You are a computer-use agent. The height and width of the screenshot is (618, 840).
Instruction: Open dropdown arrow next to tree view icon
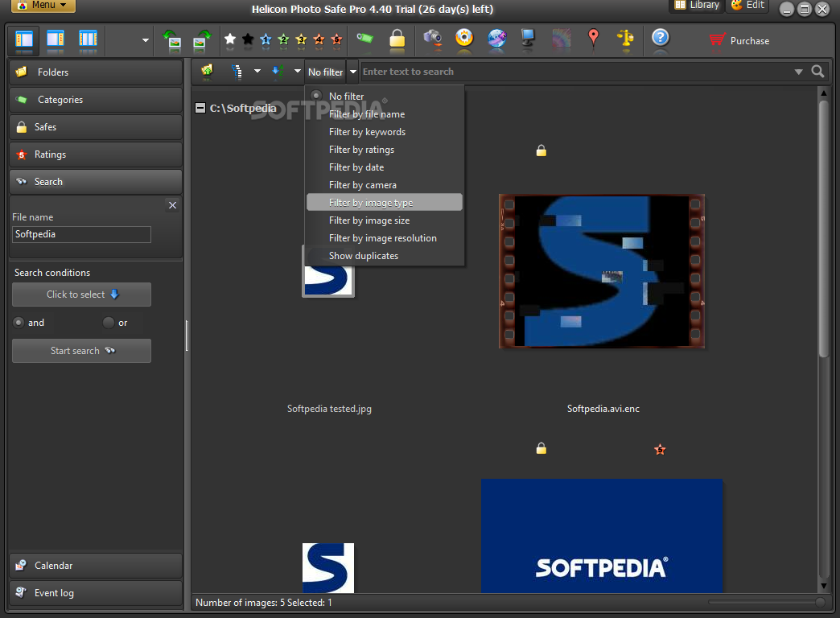click(x=257, y=71)
